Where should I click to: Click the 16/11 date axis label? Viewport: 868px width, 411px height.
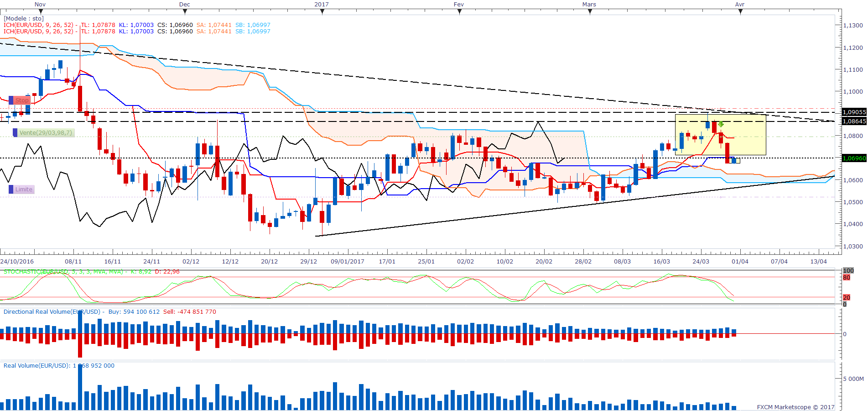[x=113, y=262]
